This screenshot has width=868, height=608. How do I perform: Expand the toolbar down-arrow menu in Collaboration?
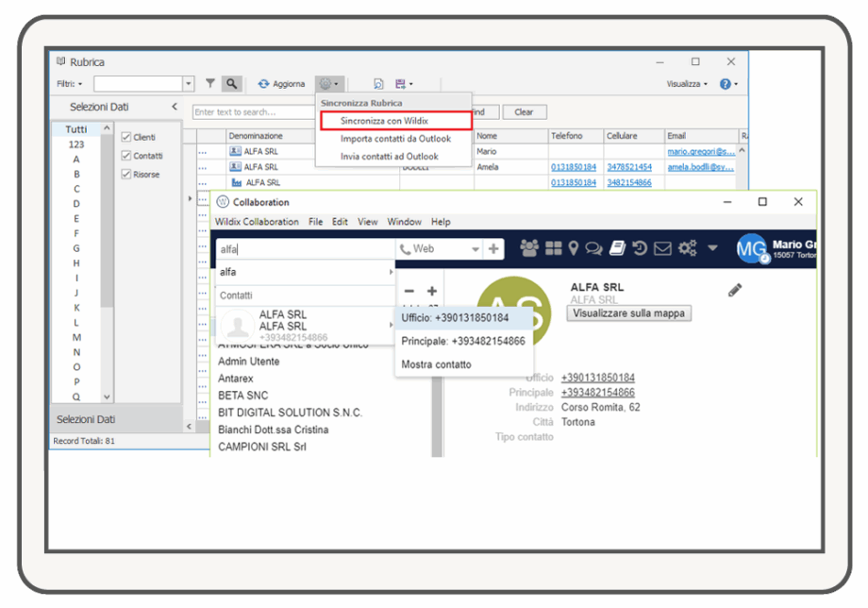click(713, 248)
